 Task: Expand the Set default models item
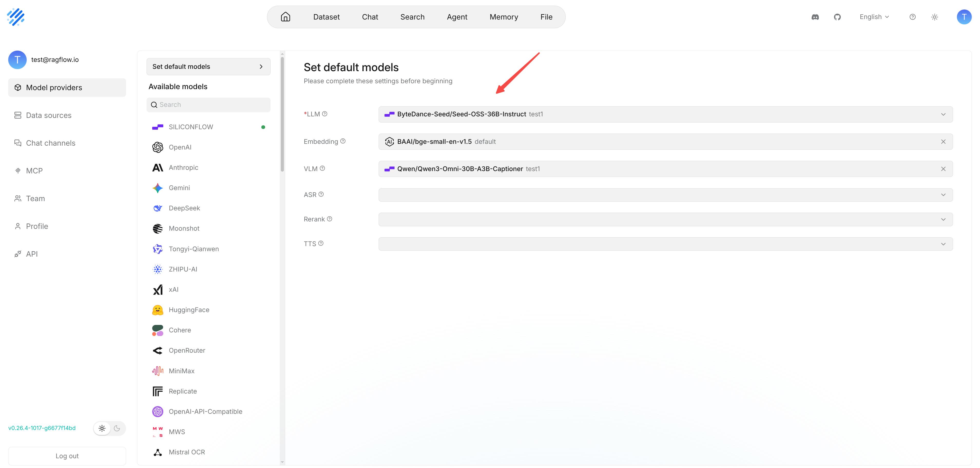pos(208,67)
